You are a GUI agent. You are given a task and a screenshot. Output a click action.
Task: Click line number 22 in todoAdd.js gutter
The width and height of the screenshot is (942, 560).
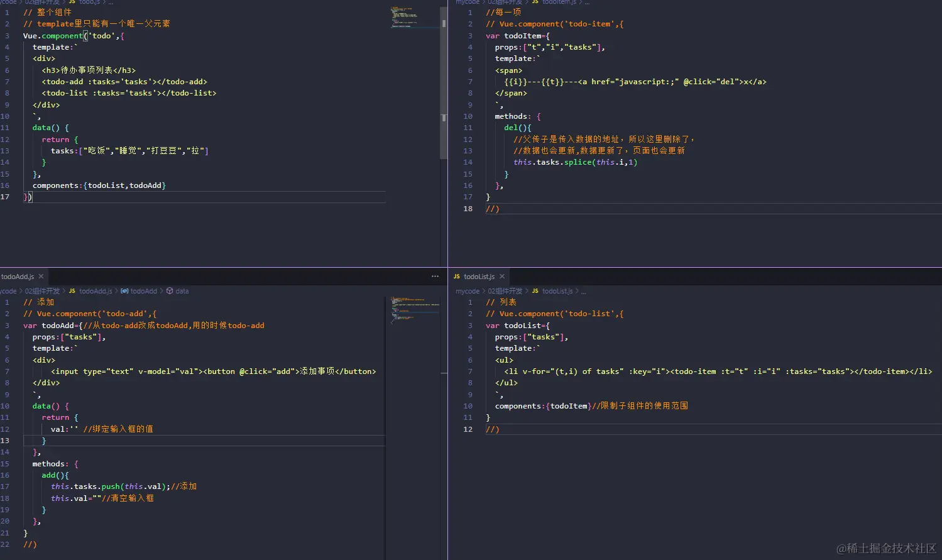[5, 544]
